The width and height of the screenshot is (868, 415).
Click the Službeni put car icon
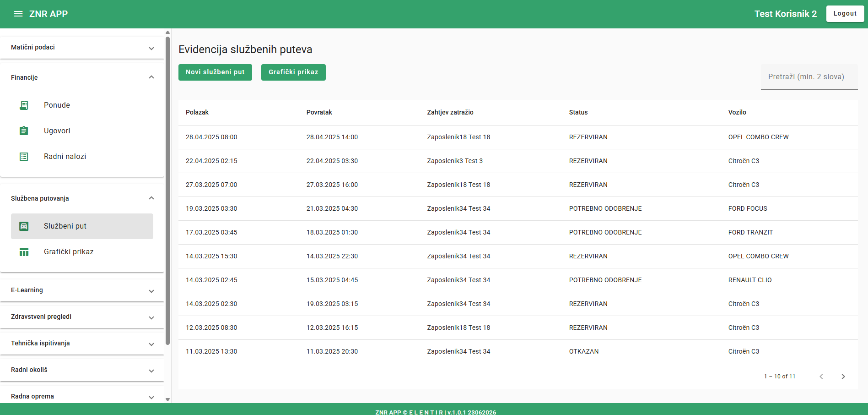click(24, 226)
